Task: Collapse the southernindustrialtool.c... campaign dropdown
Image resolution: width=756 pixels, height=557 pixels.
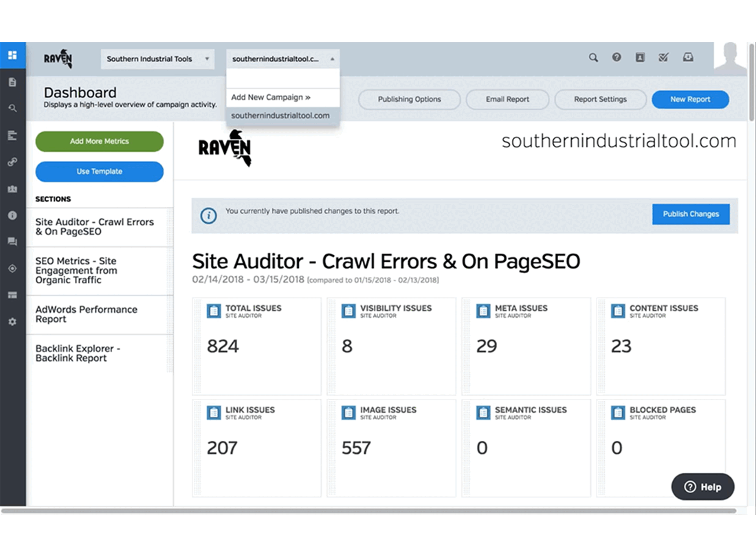Action: 283,59
